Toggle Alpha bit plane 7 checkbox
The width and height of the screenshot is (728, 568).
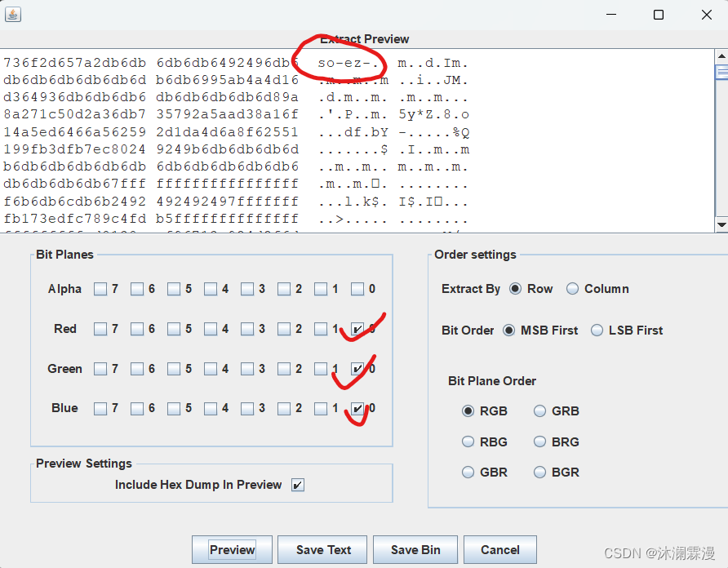(x=100, y=290)
